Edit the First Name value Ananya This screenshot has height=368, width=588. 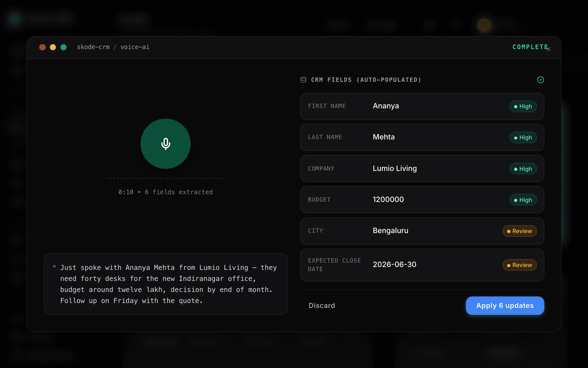386,106
